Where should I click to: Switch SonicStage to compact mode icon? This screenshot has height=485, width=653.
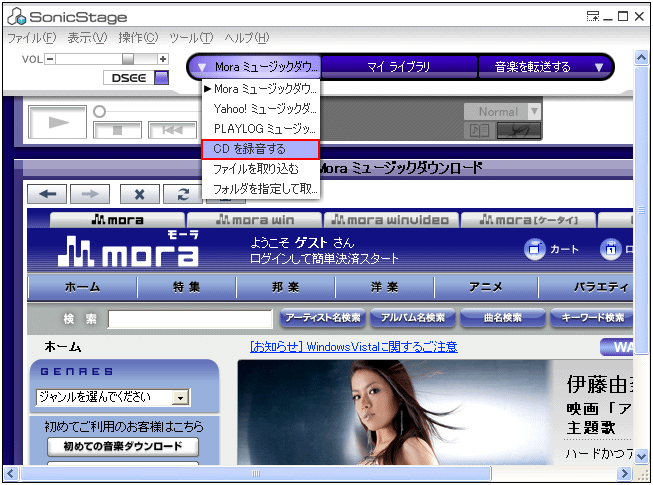coord(593,16)
